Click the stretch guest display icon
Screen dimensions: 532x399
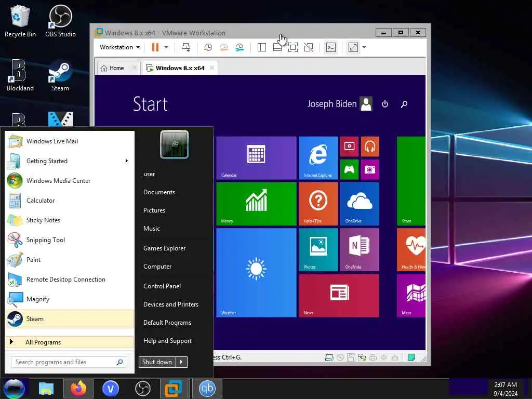353,47
